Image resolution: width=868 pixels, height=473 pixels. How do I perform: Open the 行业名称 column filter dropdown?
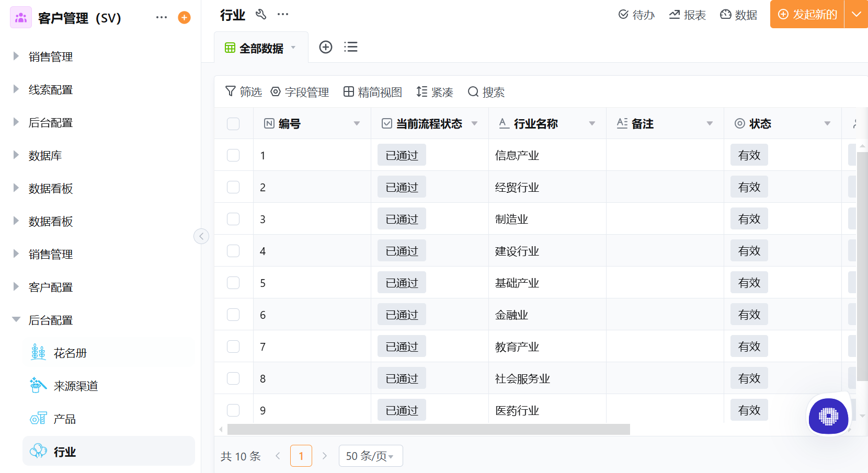point(592,123)
